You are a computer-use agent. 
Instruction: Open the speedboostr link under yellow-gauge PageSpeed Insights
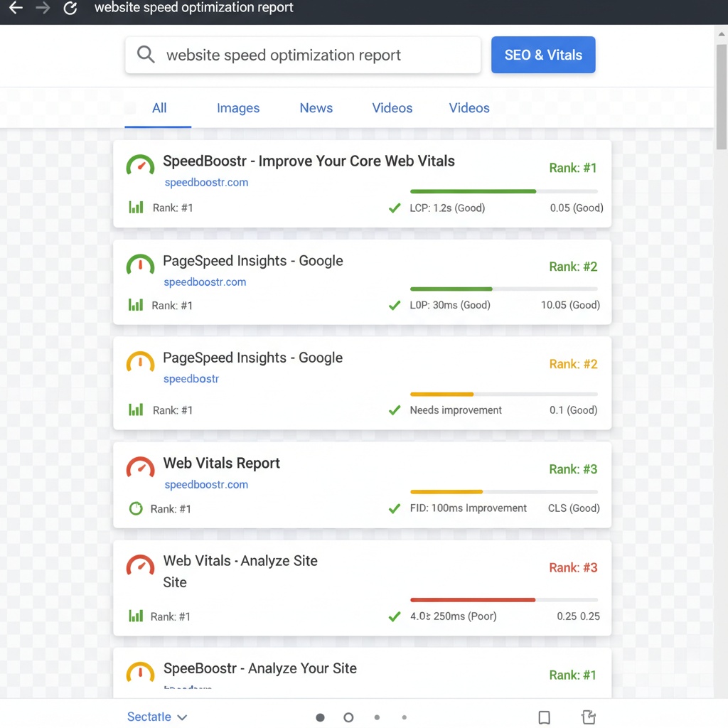click(191, 379)
